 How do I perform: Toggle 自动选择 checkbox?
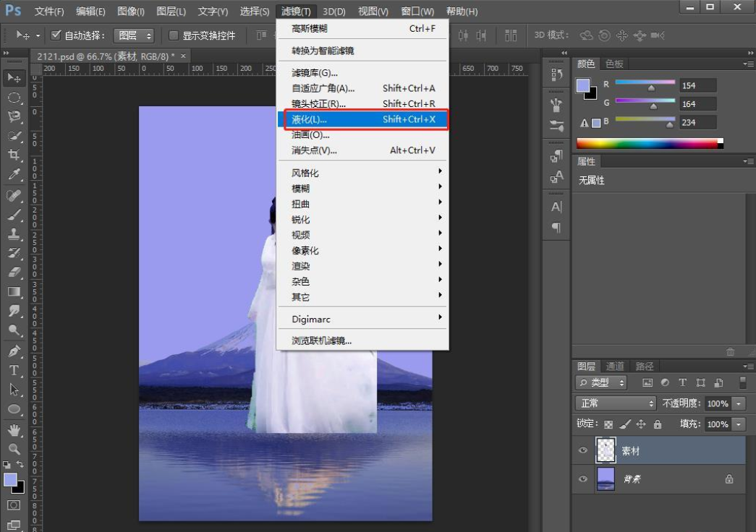point(56,35)
